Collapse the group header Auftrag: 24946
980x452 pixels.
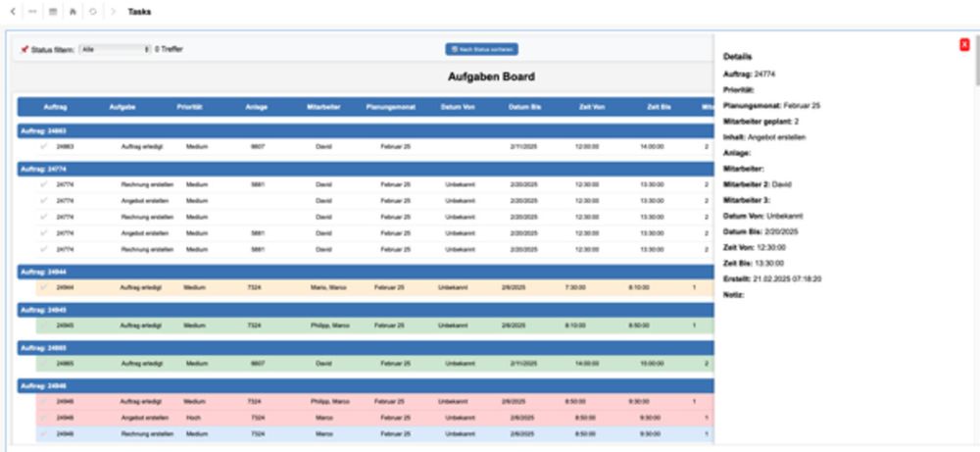[366, 385]
